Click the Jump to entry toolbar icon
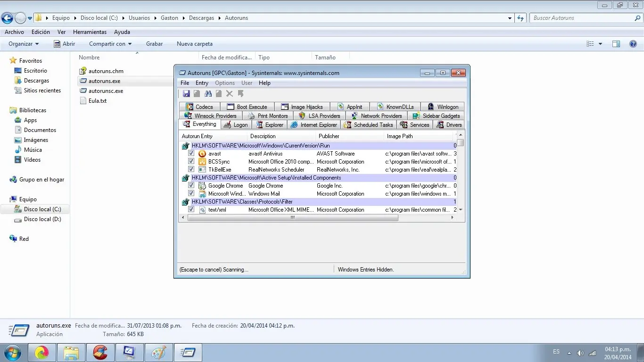The width and height of the screenshot is (644, 362). coord(240,94)
